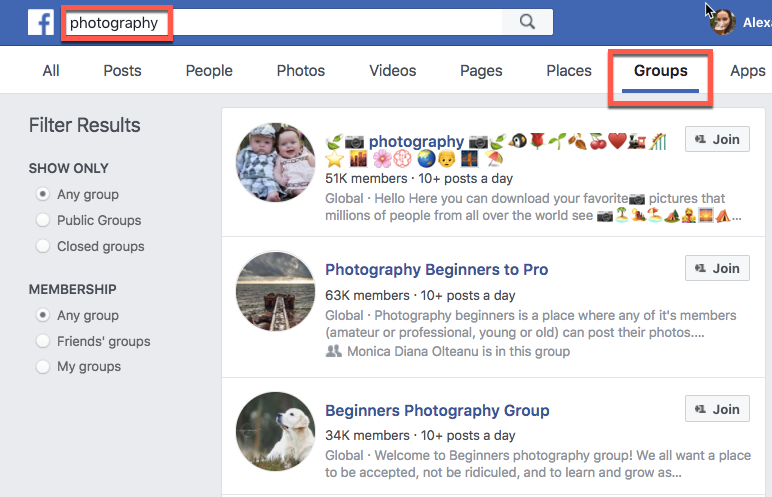This screenshot has height=497, width=772.
Task: Open the Photos tab
Action: pos(300,70)
